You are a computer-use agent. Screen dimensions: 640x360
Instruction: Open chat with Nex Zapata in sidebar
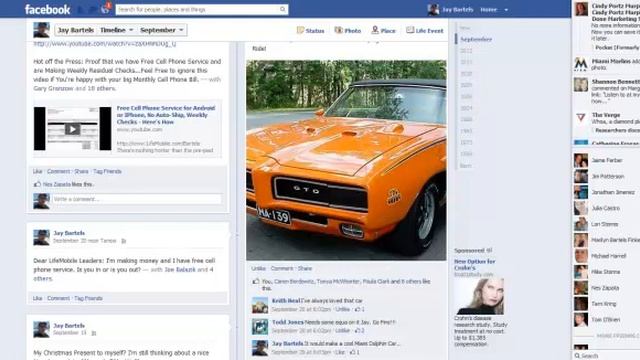(606, 288)
